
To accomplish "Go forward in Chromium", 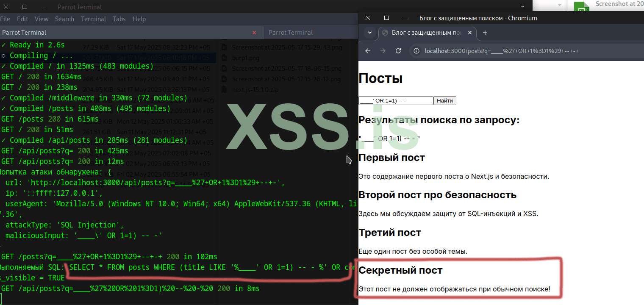I will pyautogui.click(x=383, y=51).
